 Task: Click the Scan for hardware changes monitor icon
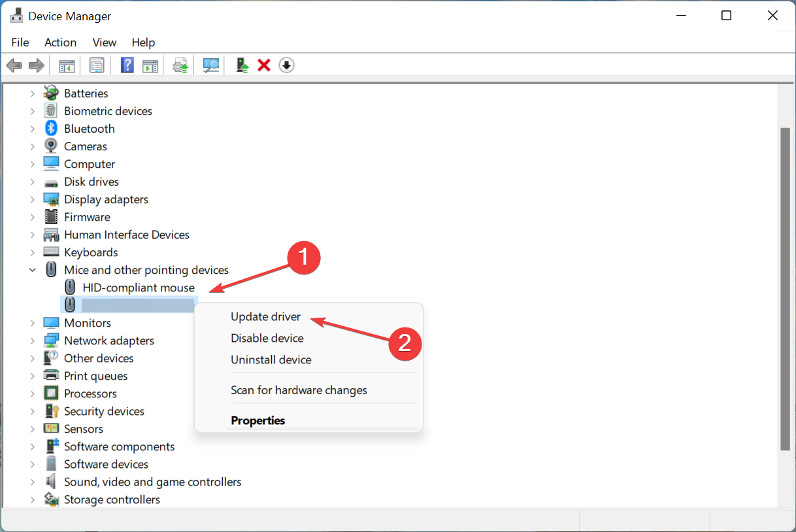pos(211,65)
